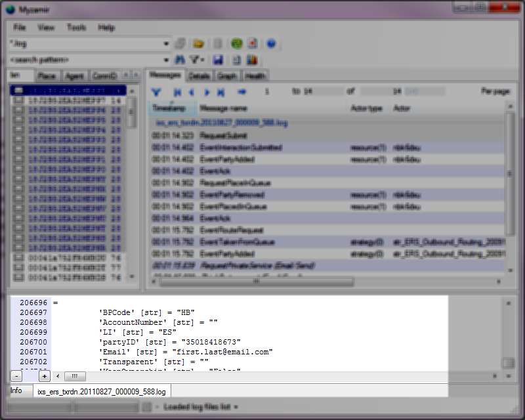525x420 pixels.
Task: Go to the last page of messages
Action: click(x=221, y=92)
